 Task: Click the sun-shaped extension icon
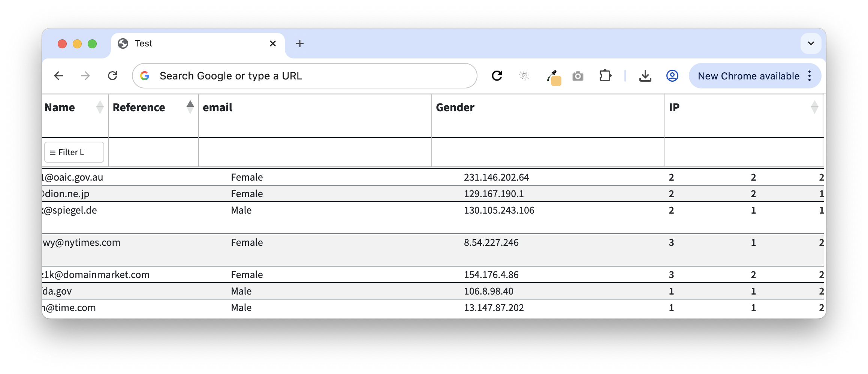coord(524,76)
